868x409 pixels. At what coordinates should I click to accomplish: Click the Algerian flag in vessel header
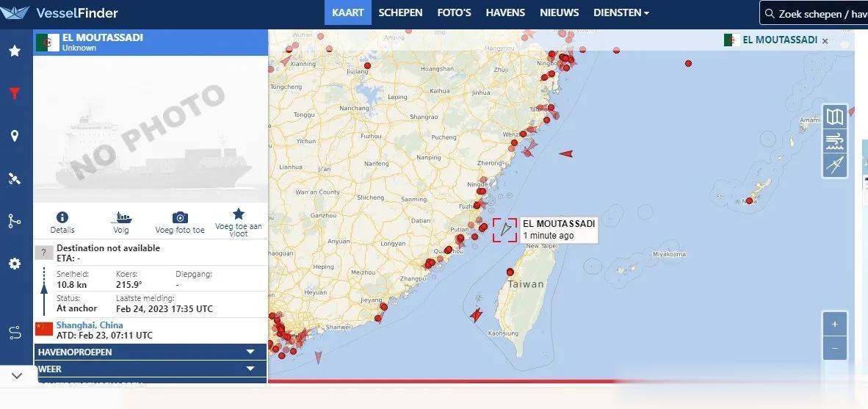(x=48, y=43)
